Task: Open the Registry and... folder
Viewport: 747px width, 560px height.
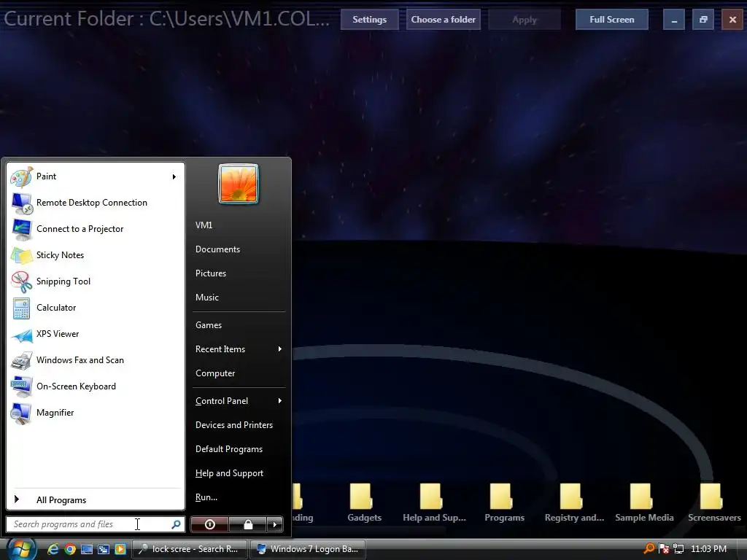Action: (x=574, y=503)
